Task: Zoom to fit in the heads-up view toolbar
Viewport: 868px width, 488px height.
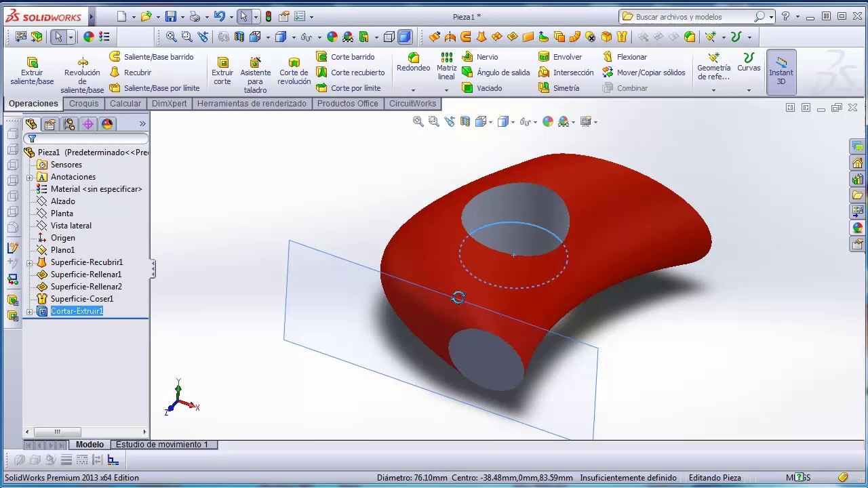Action: pos(418,122)
